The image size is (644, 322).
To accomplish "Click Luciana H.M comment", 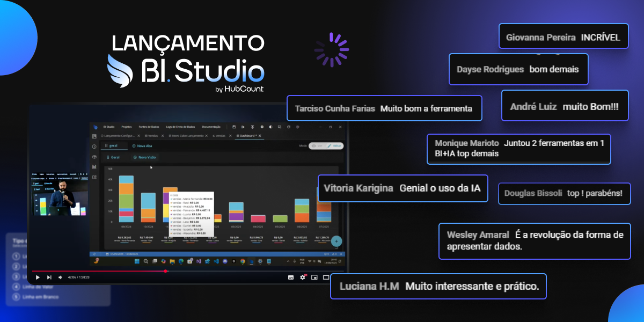I will tap(438, 286).
